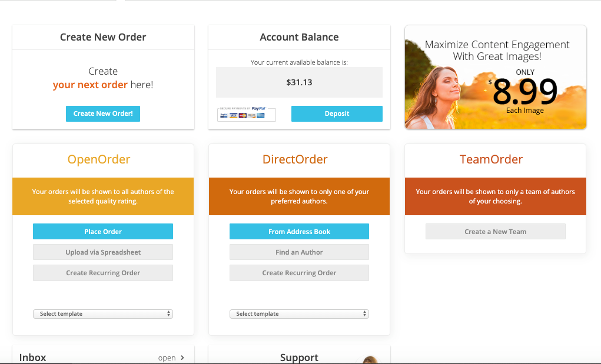601x364 pixels.
Task: Select From Address Book button
Action: pos(300,232)
